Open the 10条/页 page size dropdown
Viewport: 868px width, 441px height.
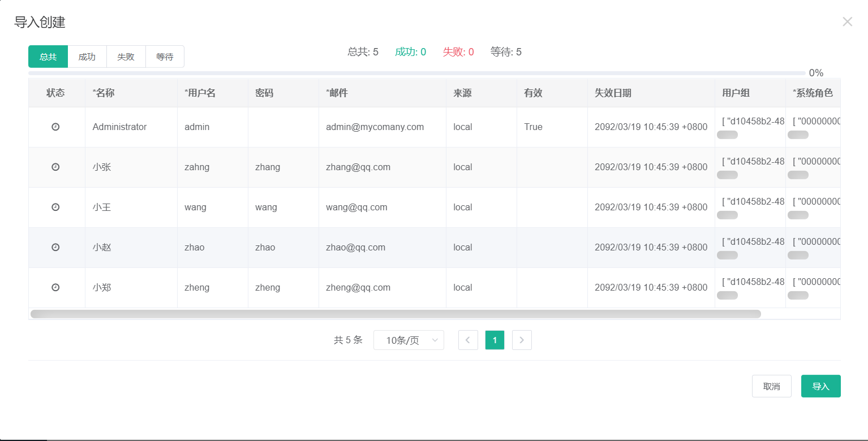pyautogui.click(x=409, y=340)
